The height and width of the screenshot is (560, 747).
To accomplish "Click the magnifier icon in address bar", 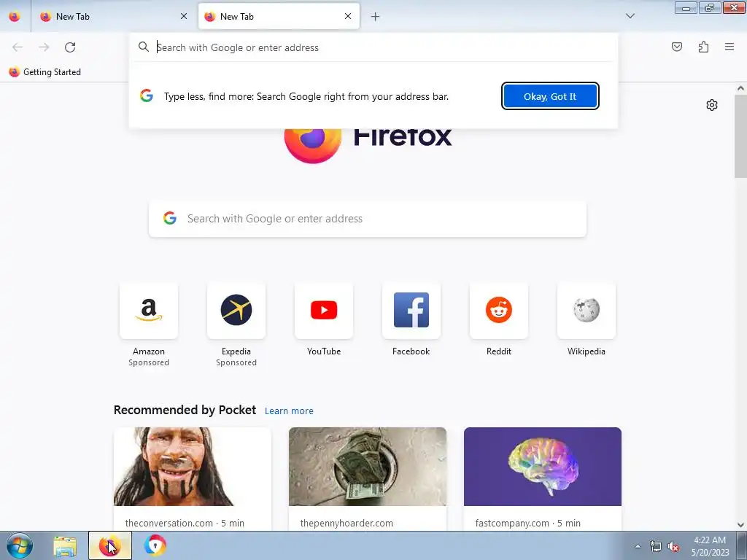I will click(x=144, y=47).
